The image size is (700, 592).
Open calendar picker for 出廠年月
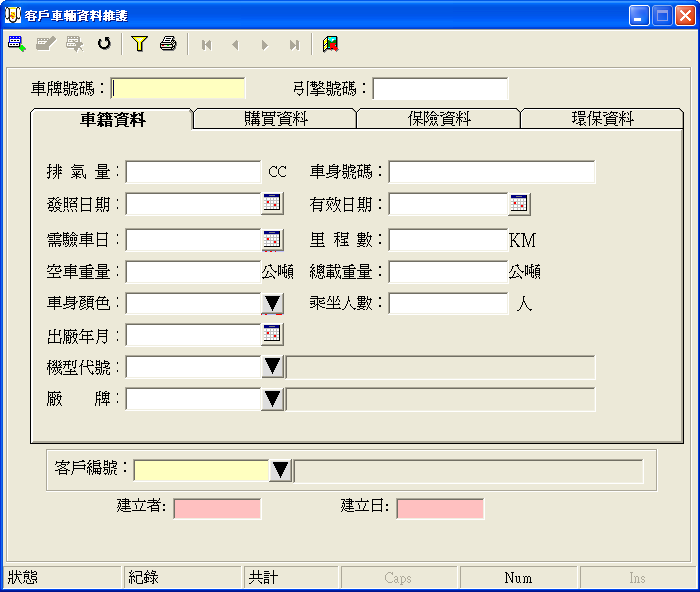click(272, 335)
